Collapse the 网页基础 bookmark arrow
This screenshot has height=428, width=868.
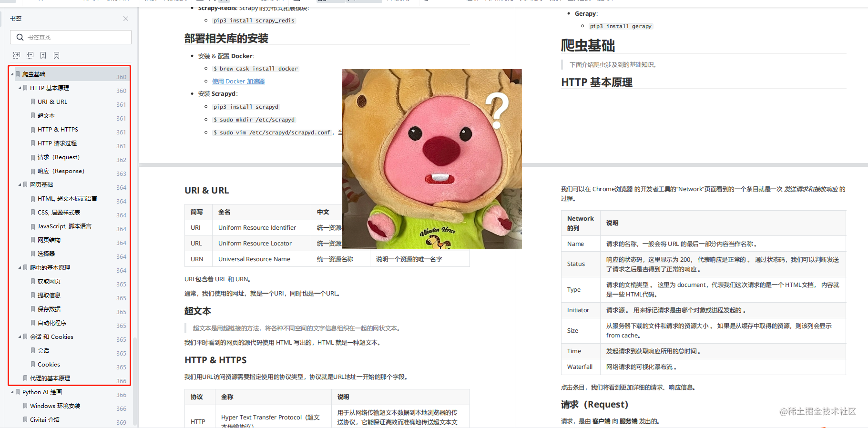(20, 184)
